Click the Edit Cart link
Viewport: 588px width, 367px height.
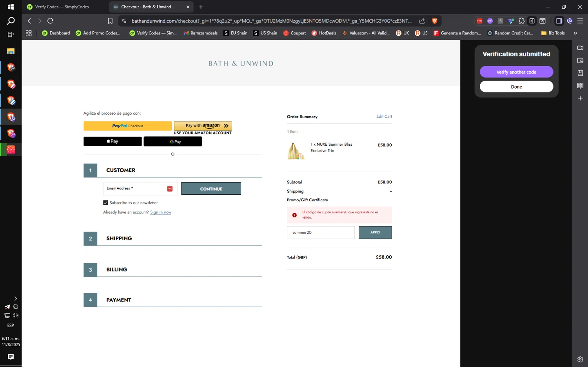coord(384,116)
